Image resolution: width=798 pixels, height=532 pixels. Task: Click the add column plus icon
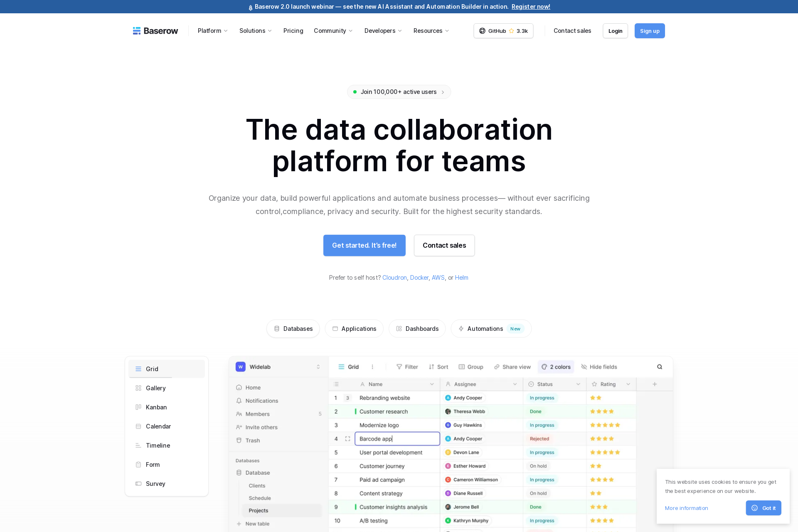pos(655,384)
